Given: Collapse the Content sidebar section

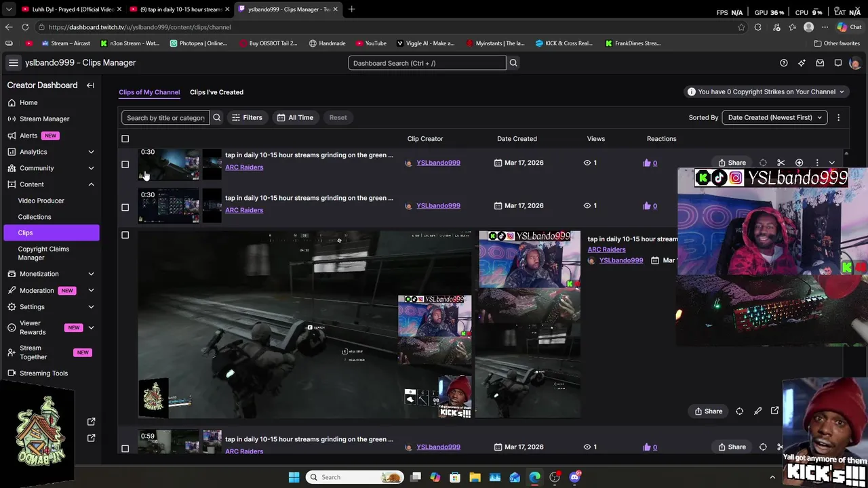Looking at the screenshot, I should pos(91,184).
